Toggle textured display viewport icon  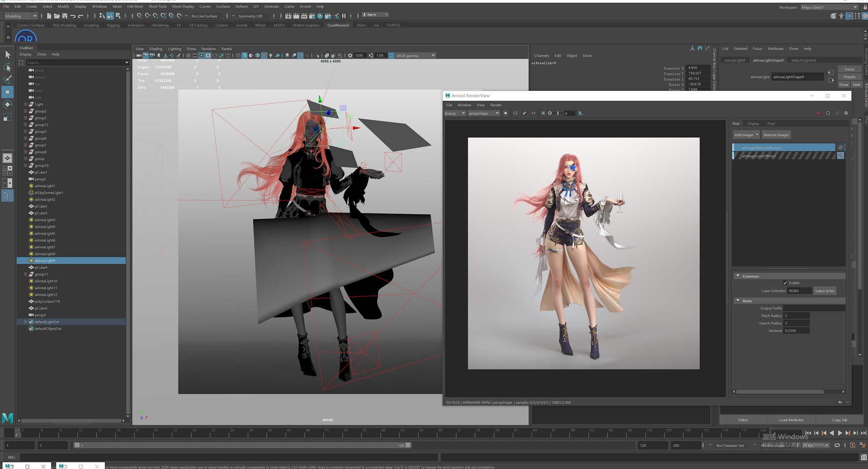[264, 56]
